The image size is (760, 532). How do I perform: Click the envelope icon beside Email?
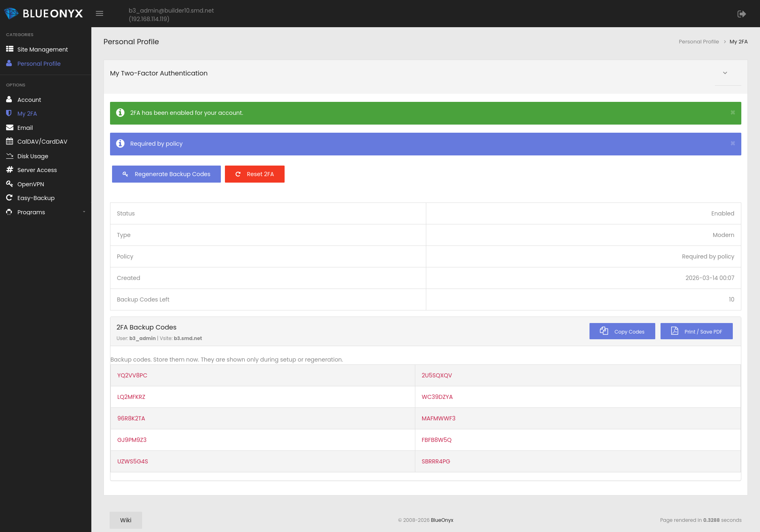[10, 127]
